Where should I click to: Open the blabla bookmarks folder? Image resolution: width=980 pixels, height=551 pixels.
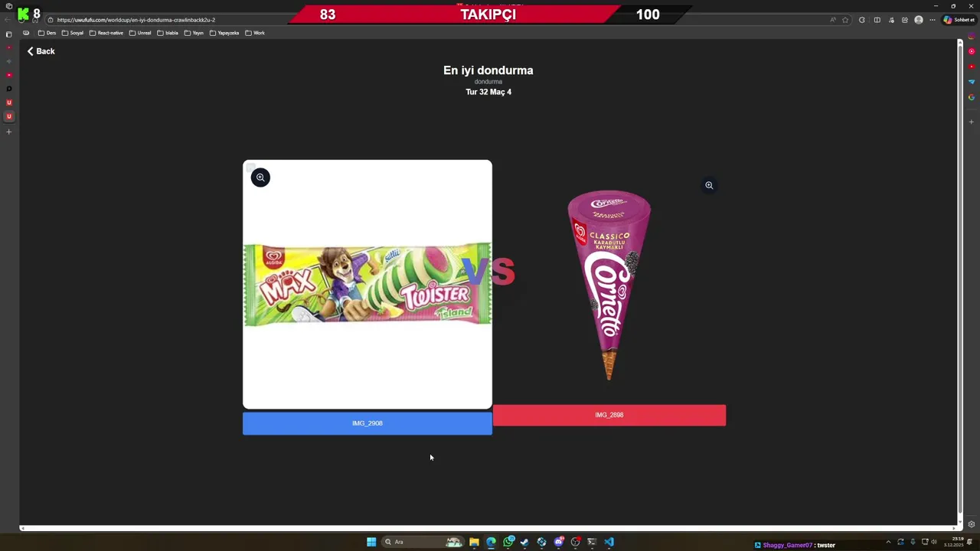pyautogui.click(x=168, y=33)
